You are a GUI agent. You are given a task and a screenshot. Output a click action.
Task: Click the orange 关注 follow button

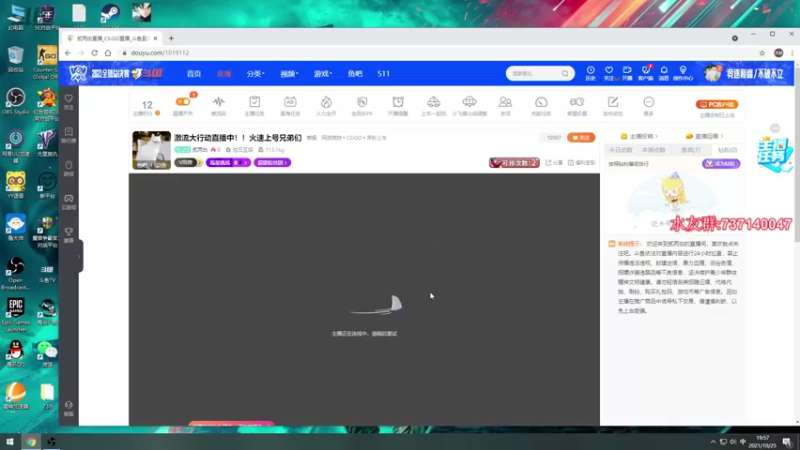click(x=581, y=138)
